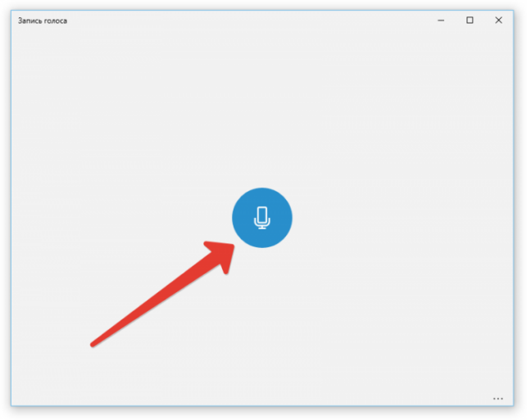The image size is (527, 420).
Task: Hit the dash minimize icon
Action: 441,20
